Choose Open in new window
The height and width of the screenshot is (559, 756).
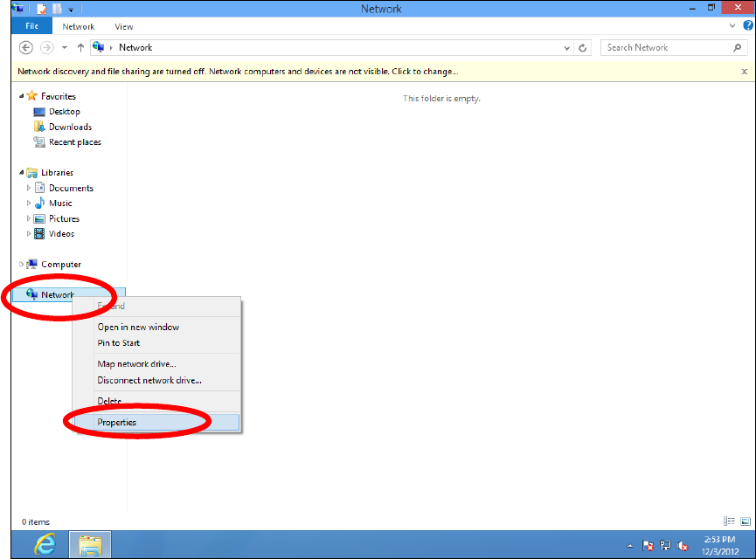coord(138,327)
